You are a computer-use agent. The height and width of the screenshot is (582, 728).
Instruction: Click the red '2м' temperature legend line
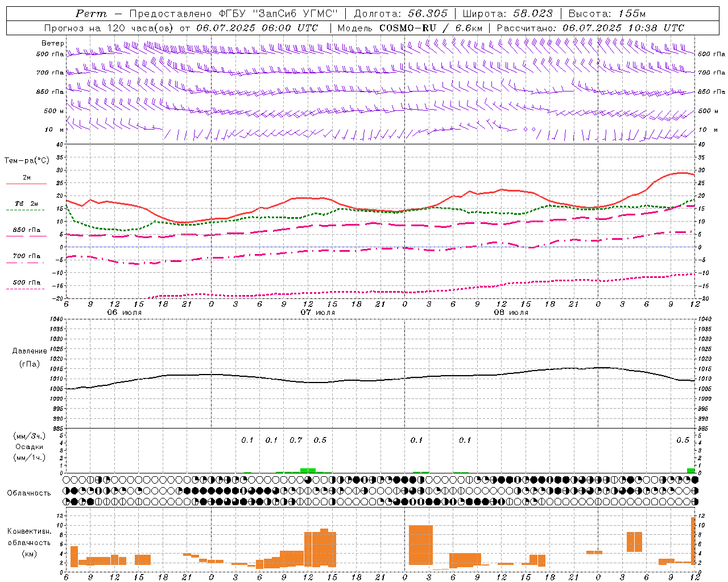[x=26, y=184]
